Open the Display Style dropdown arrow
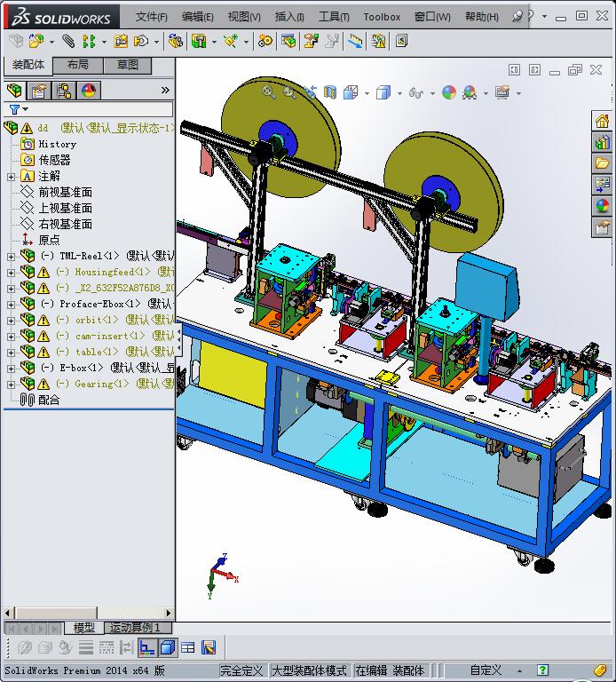Screen dimensions: 616x682 tap(399, 93)
